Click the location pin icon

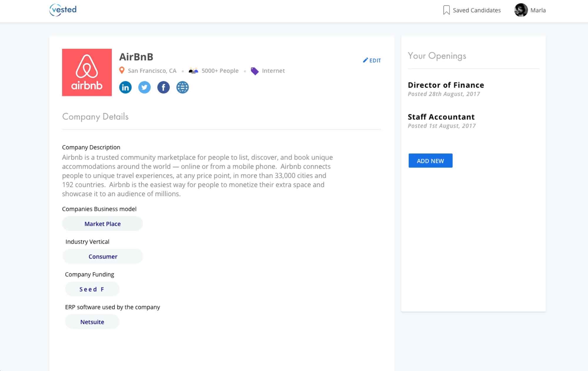click(x=122, y=71)
